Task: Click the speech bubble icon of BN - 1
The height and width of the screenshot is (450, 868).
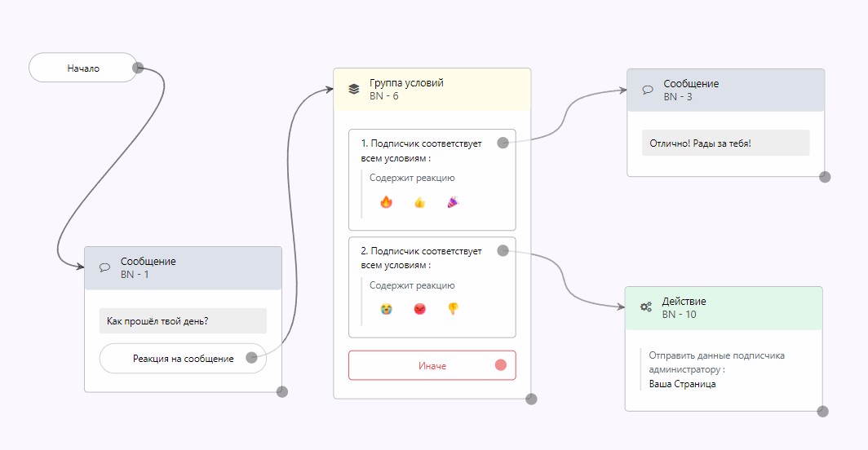Action: (x=104, y=267)
